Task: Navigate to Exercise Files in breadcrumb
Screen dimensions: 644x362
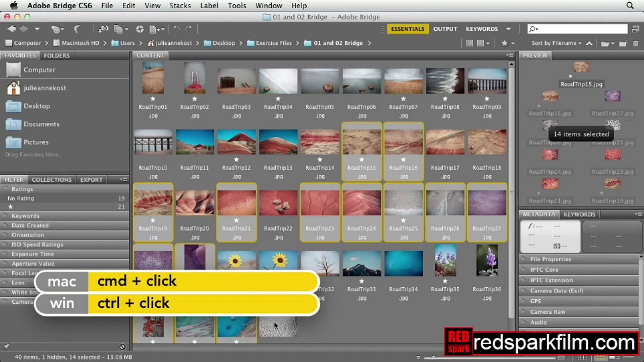Action: (273, 43)
